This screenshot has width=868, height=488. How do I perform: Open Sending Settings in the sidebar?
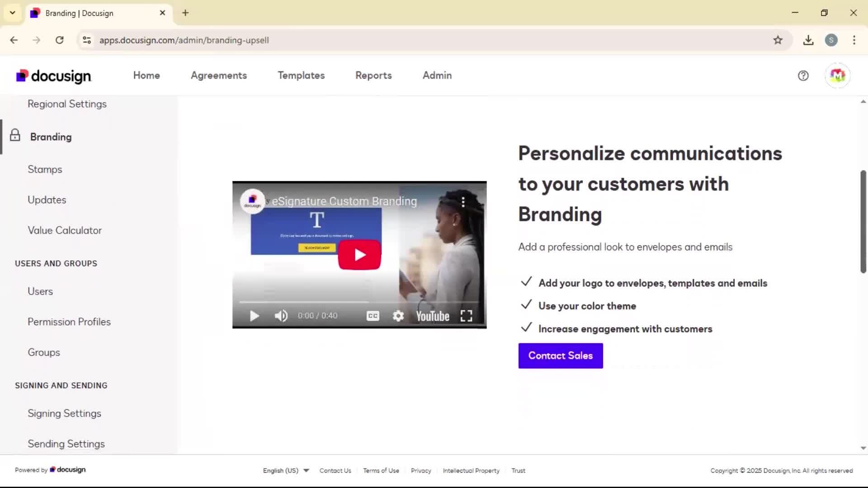pos(66,444)
